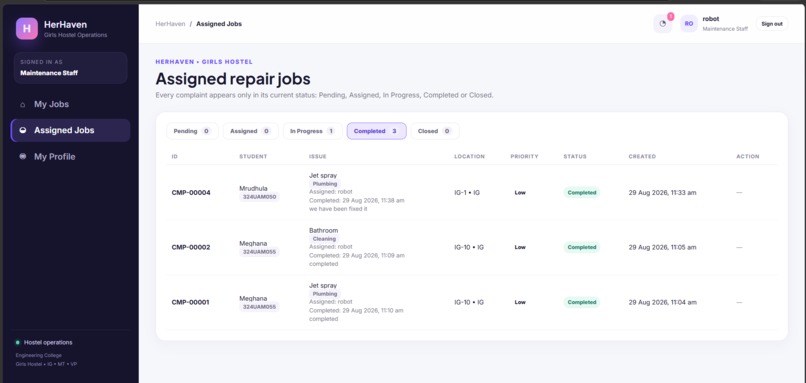
Task: Click created time 29 Aug 2026, 11:05 am
Action: [x=662, y=247]
